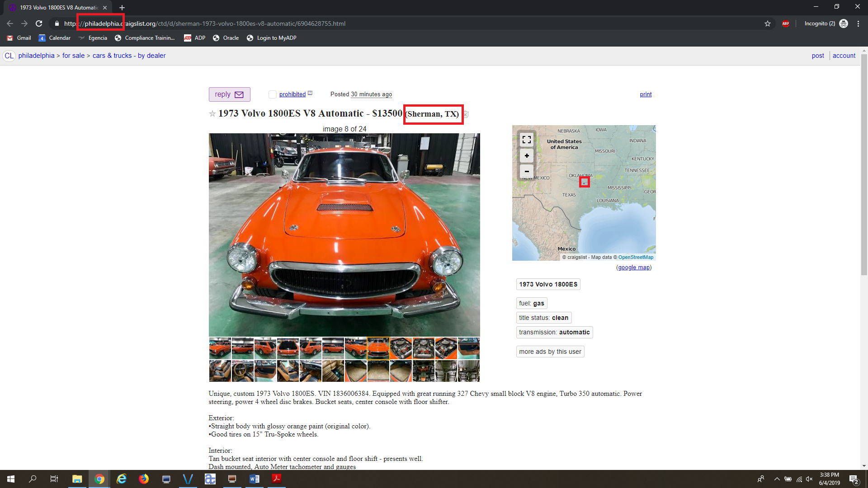Image resolution: width=868 pixels, height=488 pixels.
Task: Click the print link
Action: (x=646, y=94)
